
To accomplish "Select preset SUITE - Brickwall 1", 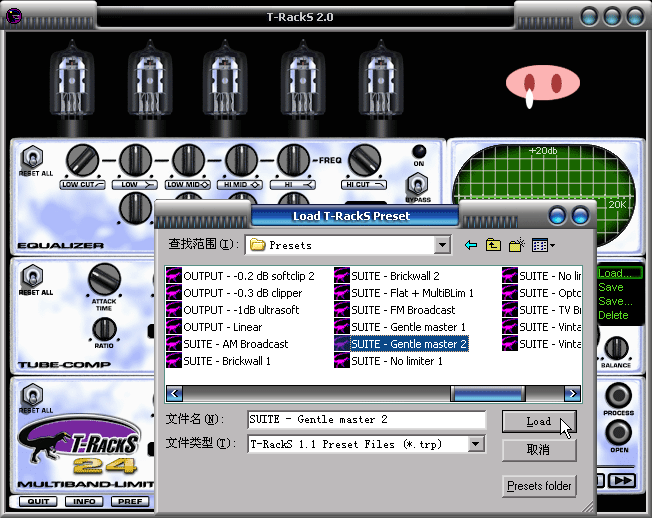I will point(218,361).
